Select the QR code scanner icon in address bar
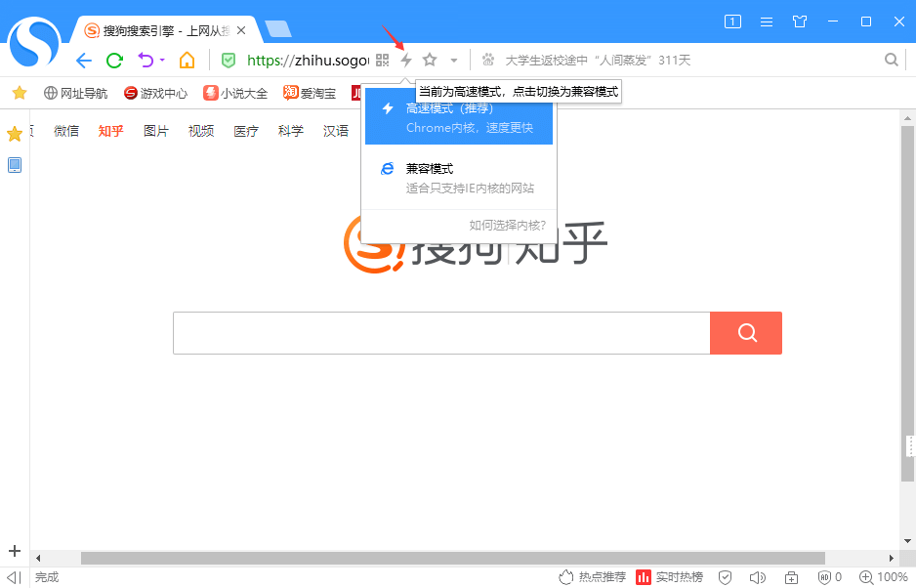This screenshot has height=588, width=916. point(381,60)
